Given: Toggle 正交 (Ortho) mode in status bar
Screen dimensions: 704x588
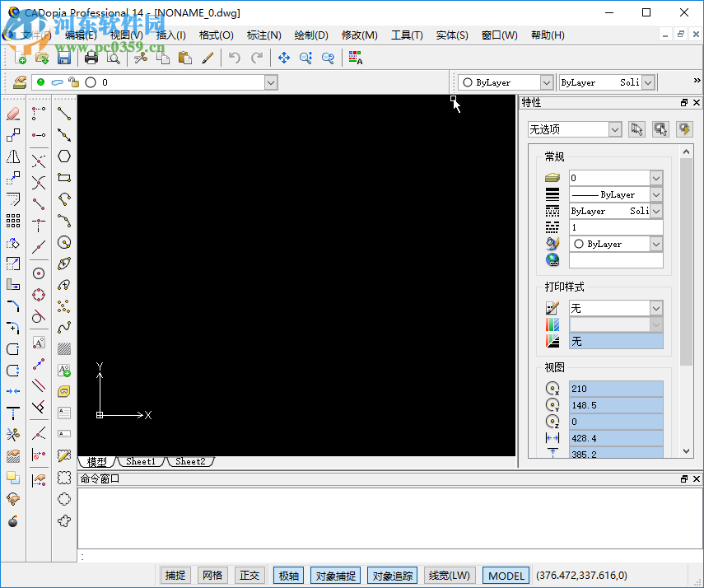Looking at the screenshot, I should (x=249, y=575).
